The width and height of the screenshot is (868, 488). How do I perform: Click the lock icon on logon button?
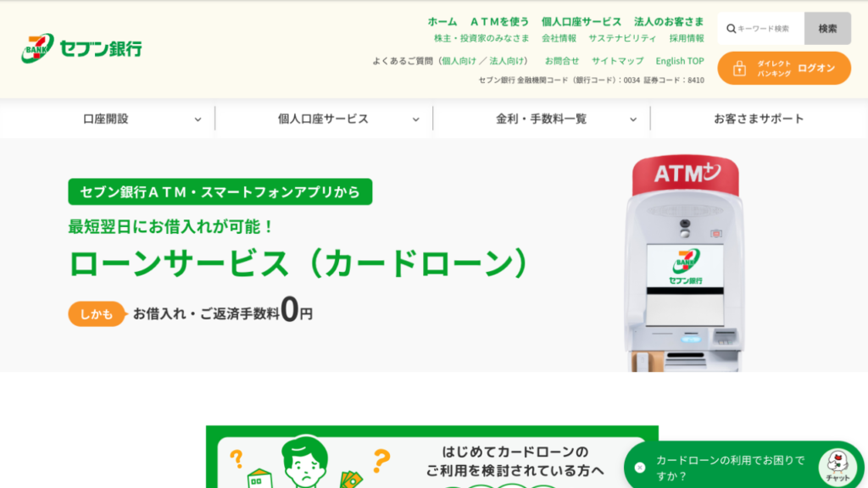[739, 68]
